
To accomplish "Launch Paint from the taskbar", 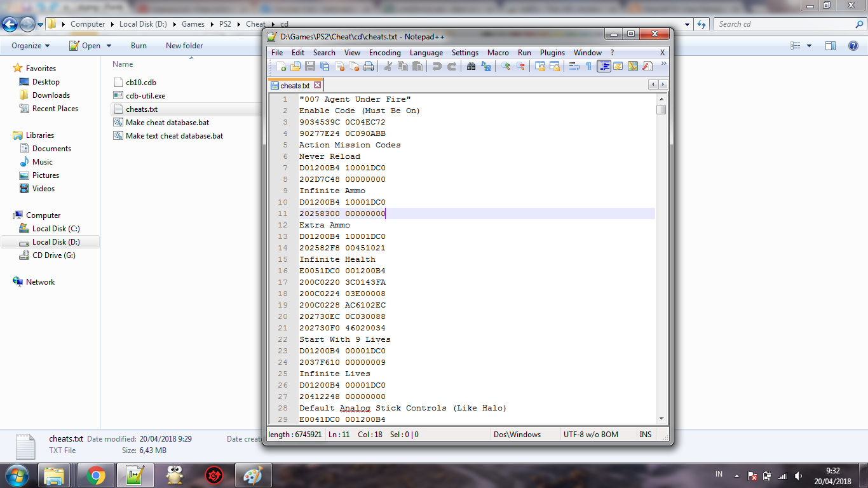I will coord(254,475).
